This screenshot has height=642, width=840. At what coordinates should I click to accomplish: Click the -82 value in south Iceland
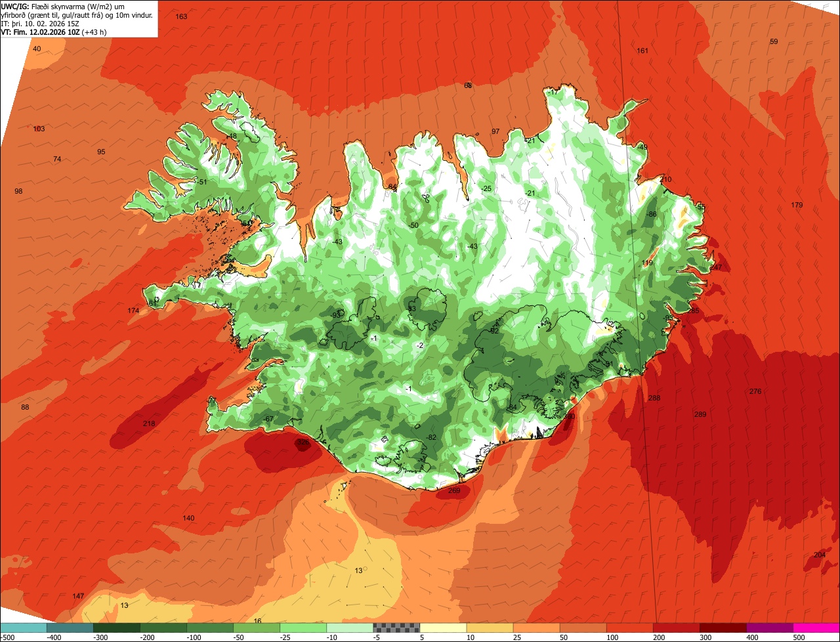click(430, 437)
